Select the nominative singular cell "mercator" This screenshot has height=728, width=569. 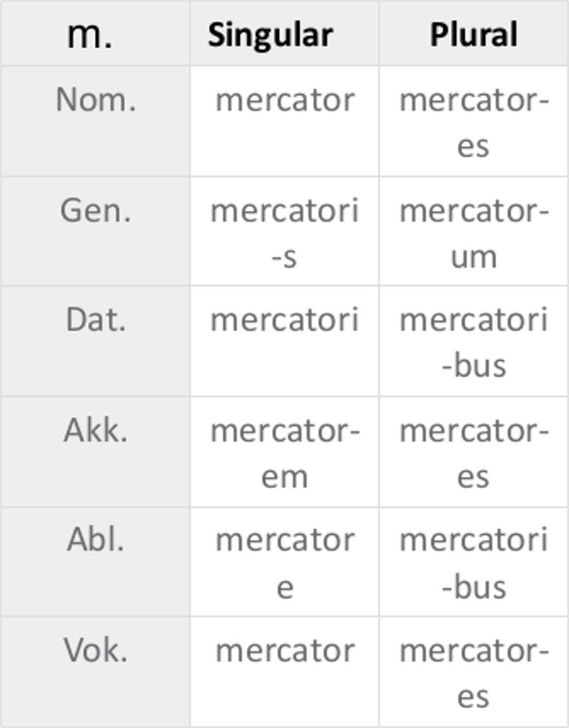point(284,101)
